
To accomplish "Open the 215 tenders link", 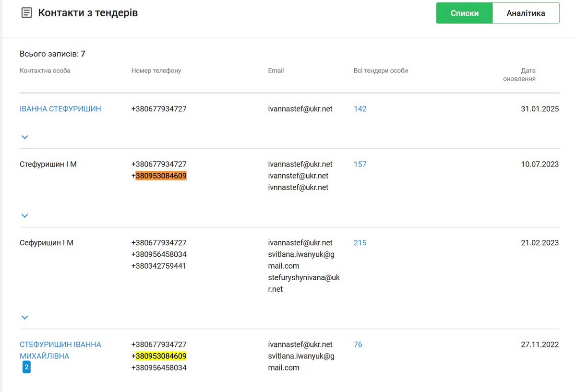I will pyautogui.click(x=360, y=243).
